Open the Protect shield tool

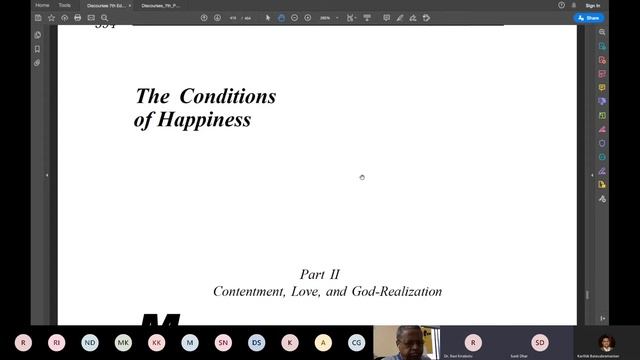coord(602,143)
